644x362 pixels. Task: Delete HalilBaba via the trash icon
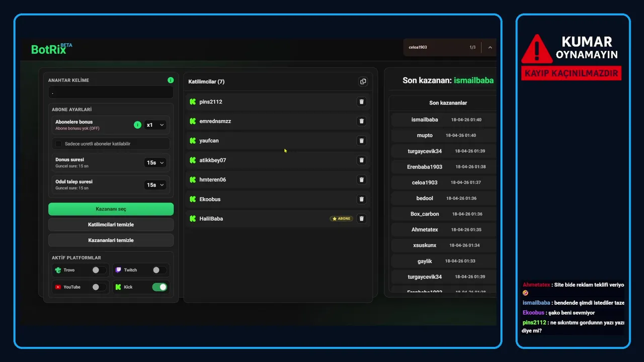point(361,219)
